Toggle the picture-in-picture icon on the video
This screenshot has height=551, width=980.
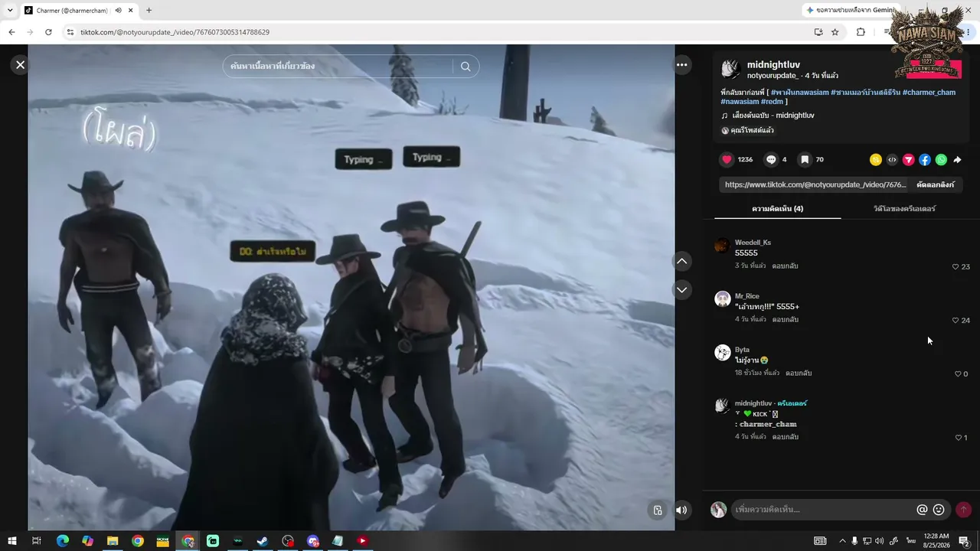(658, 510)
